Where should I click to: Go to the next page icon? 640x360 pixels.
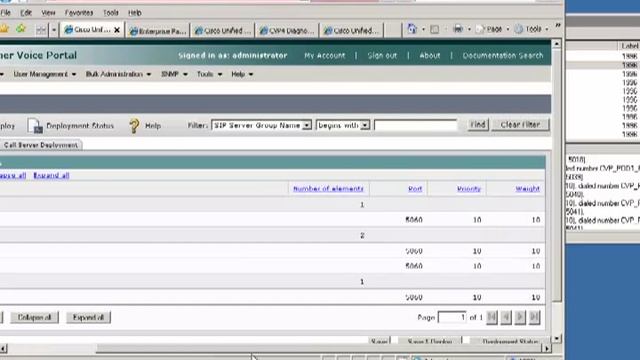520,317
